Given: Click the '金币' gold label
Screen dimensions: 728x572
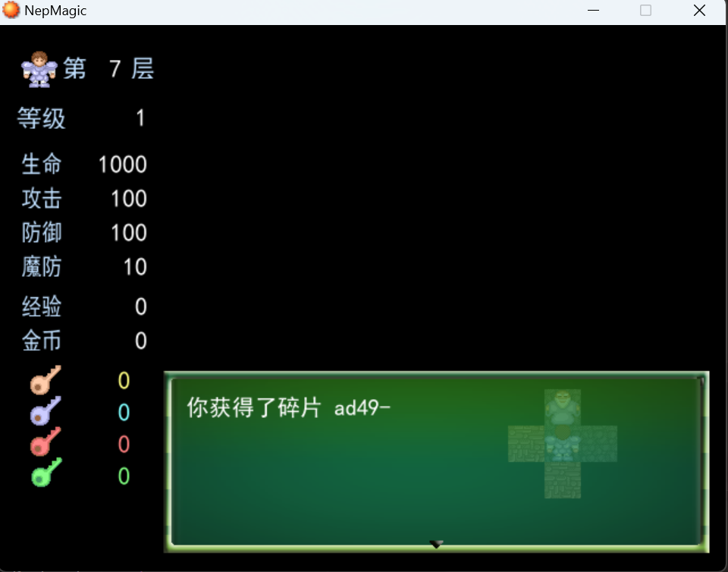Looking at the screenshot, I should click(x=42, y=341).
